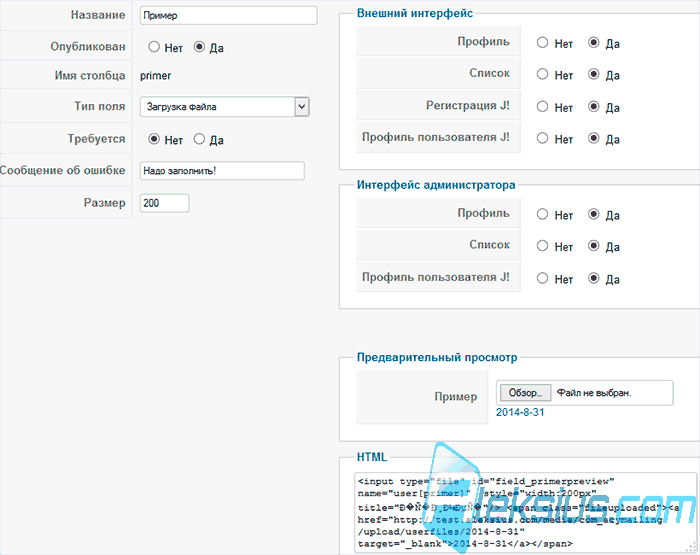Click the Размер field containing 200
Viewport: 700px width, 555px height.
tap(164, 203)
